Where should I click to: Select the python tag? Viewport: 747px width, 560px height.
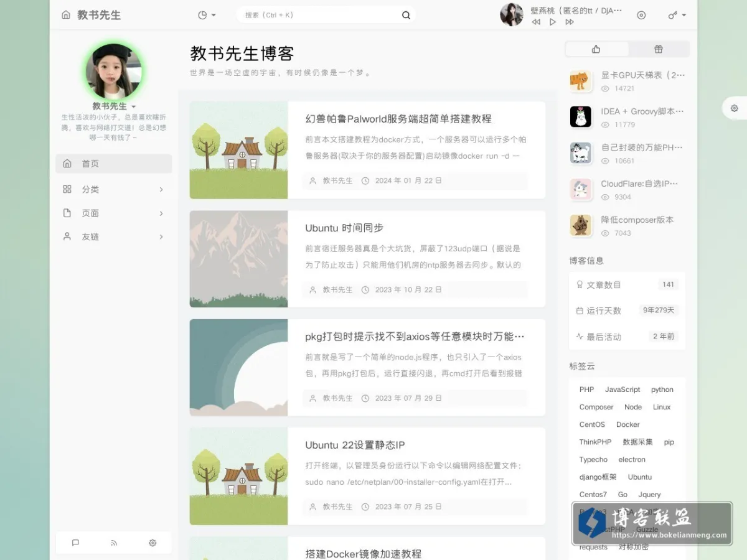click(662, 390)
